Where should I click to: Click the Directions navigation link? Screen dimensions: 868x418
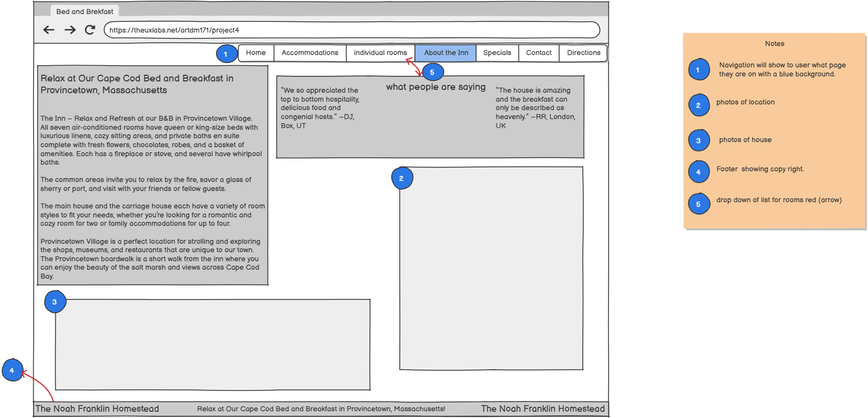coord(583,53)
